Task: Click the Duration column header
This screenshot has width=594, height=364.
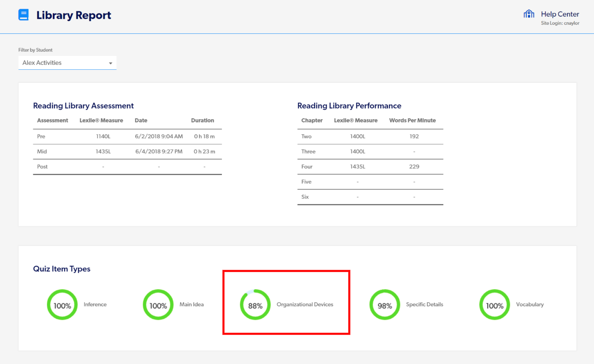Action: (202, 120)
